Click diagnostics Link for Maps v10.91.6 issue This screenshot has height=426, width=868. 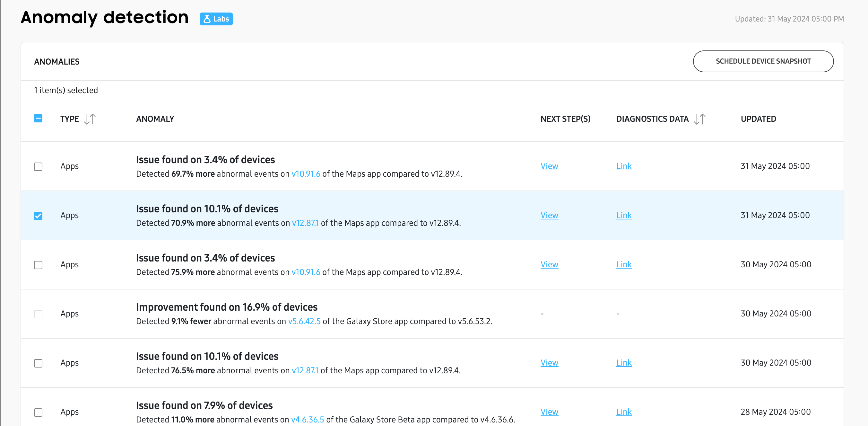pyautogui.click(x=624, y=166)
